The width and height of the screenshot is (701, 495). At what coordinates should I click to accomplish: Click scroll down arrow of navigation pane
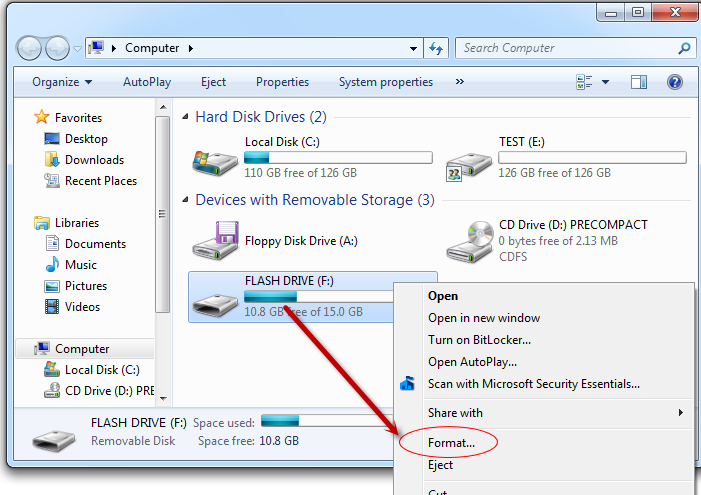(x=163, y=398)
